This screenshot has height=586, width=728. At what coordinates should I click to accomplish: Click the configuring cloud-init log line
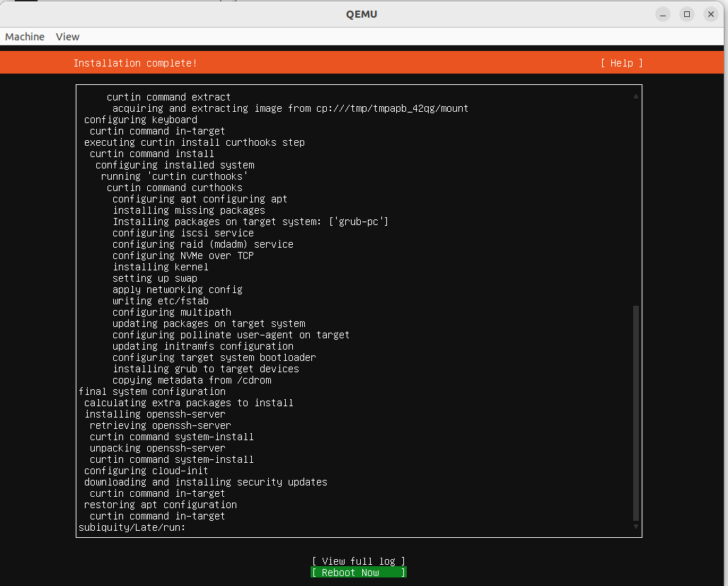coord(145,471)
